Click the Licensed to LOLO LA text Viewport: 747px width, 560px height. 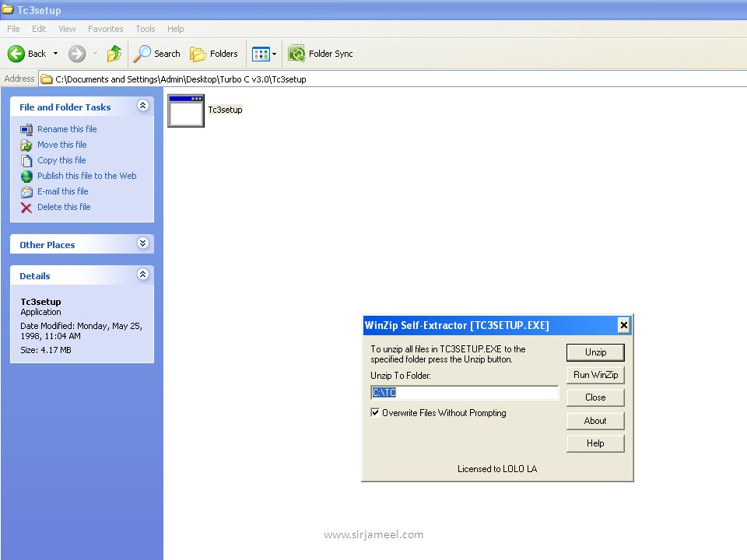point(497,468)
